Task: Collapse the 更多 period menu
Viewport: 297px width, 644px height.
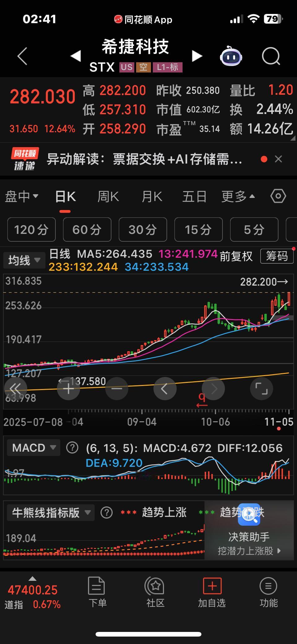Action: pos(238,196)
